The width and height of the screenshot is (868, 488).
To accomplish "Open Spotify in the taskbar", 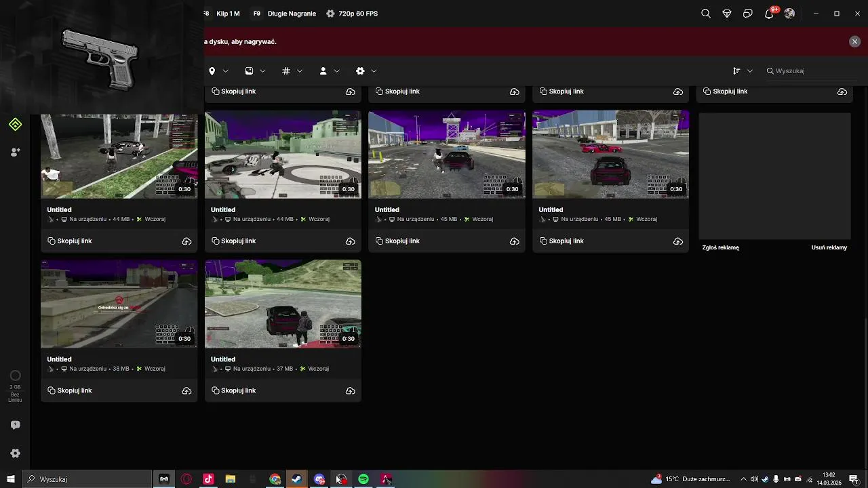I will 363,479.
